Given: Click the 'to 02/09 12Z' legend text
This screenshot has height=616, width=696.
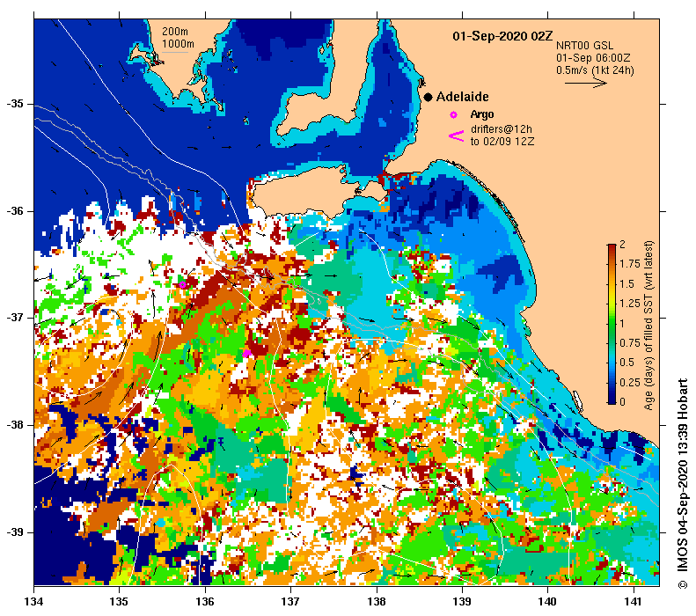Looking at the screenshot, I should (502, 142).
